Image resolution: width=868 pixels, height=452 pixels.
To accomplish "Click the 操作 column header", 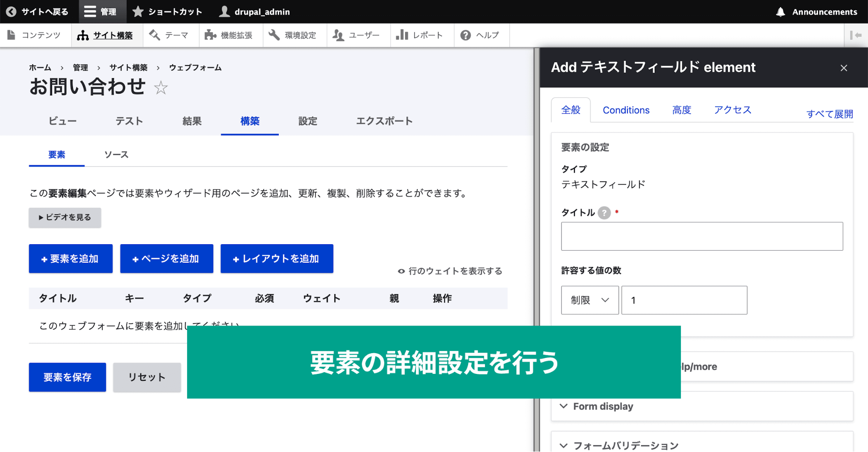I will pyautogui.click(x=442, y=298).
